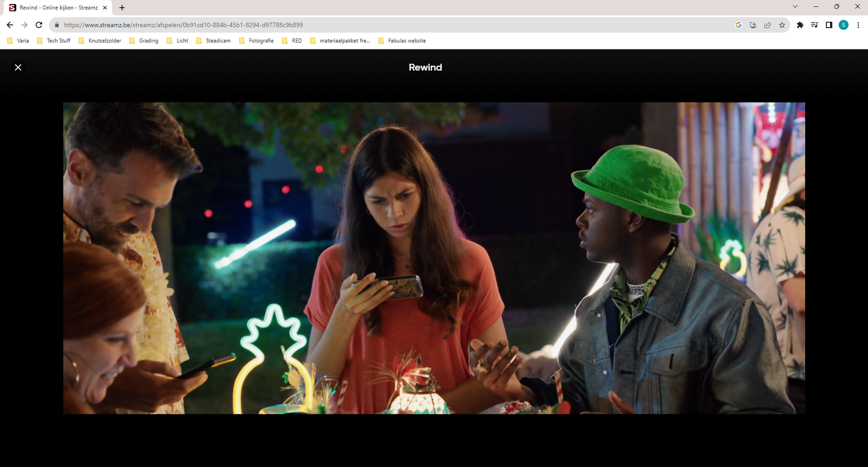Go forward with the browser forward arrow
This screenshot has width=868, height=467.
[24, 25]
